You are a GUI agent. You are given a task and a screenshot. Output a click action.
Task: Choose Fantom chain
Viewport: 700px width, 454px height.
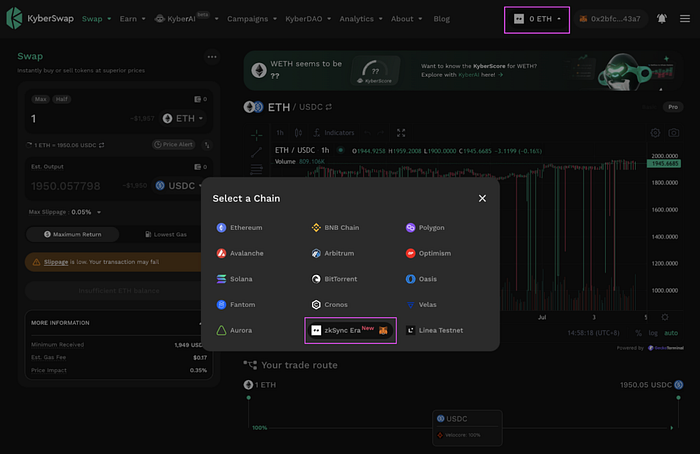[x=236, y=304]
